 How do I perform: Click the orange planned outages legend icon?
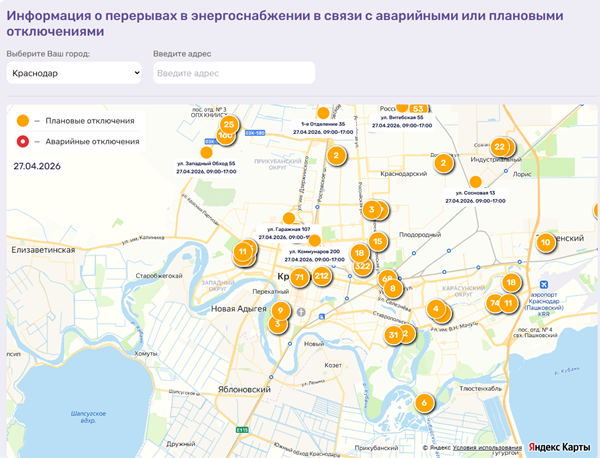pyautogui.click(x=22, y=120)
